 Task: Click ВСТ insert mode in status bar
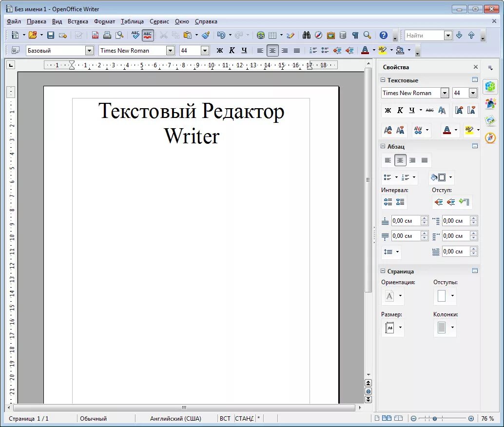[x=225, y=418]
